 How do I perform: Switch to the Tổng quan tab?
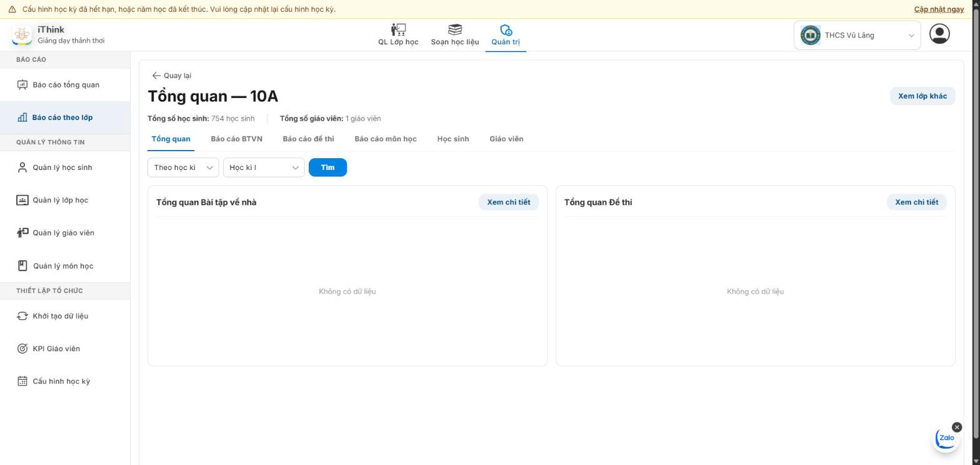[171, 139]
